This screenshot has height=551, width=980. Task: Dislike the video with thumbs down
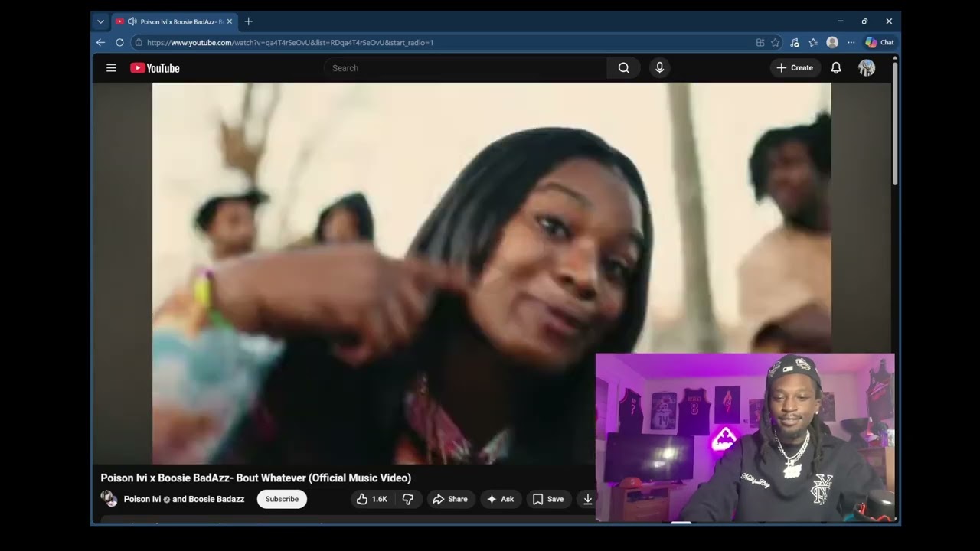click(x=408, y=499)
